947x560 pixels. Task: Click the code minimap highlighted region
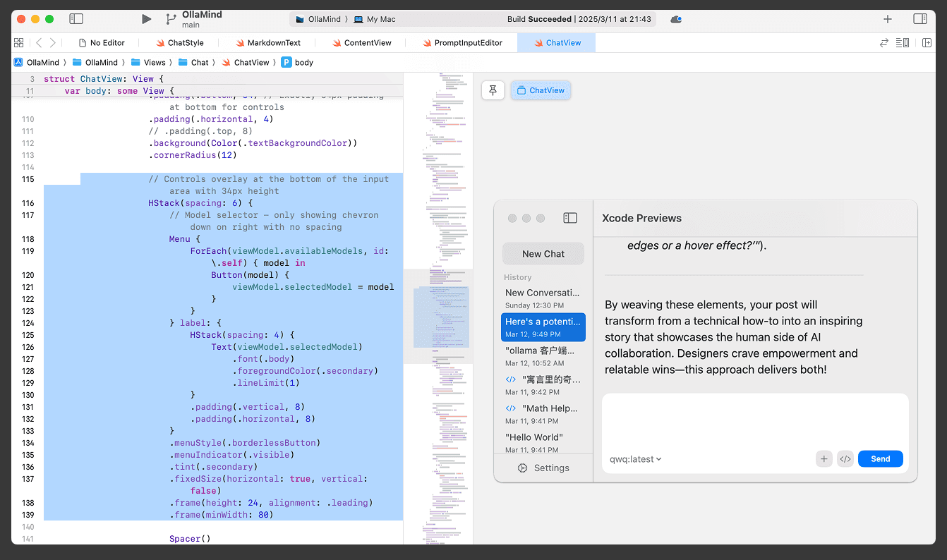click(441, 316)
